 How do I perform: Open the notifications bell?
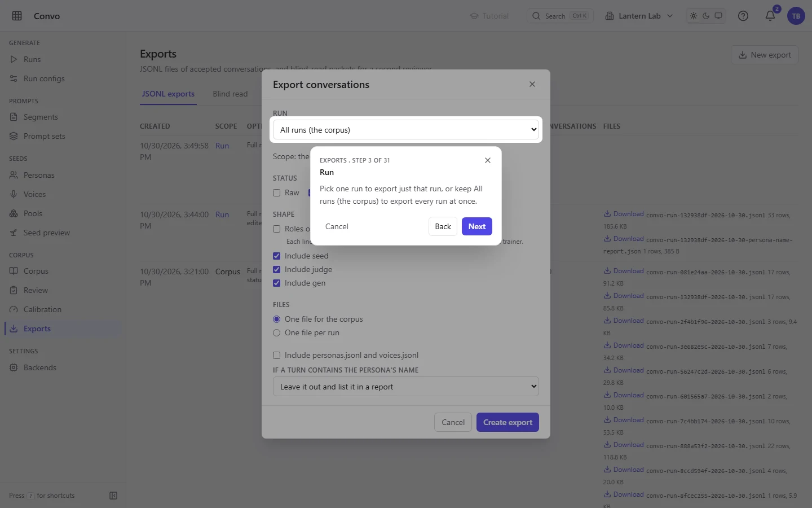coord(770,16)
